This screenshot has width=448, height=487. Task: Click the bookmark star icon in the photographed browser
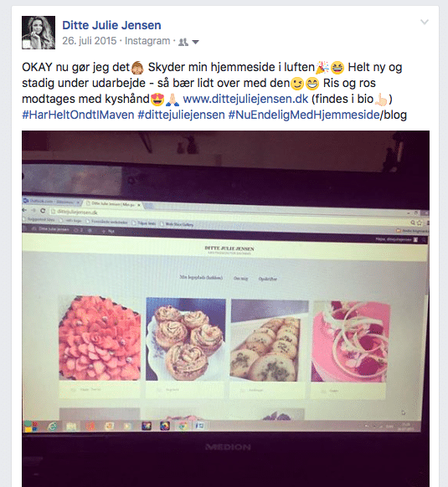point(420,223)
